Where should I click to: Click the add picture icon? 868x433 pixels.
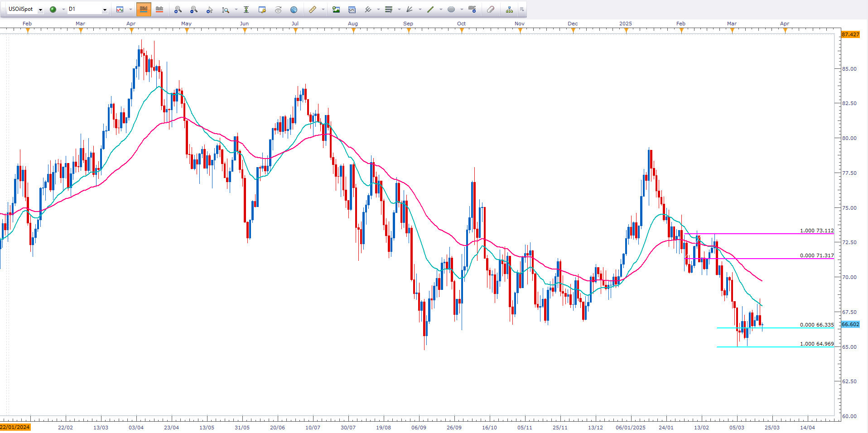pyautogui.click(x=336, y=10)
